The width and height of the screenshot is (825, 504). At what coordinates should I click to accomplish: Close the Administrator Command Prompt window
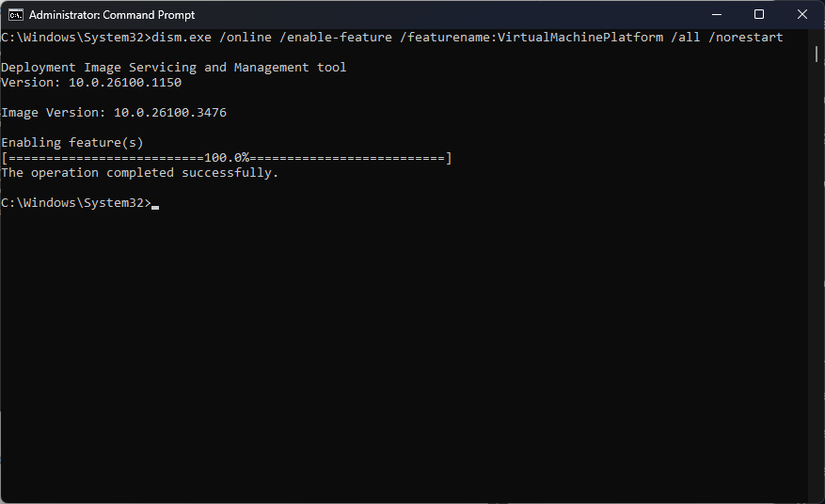coord(802,15)
